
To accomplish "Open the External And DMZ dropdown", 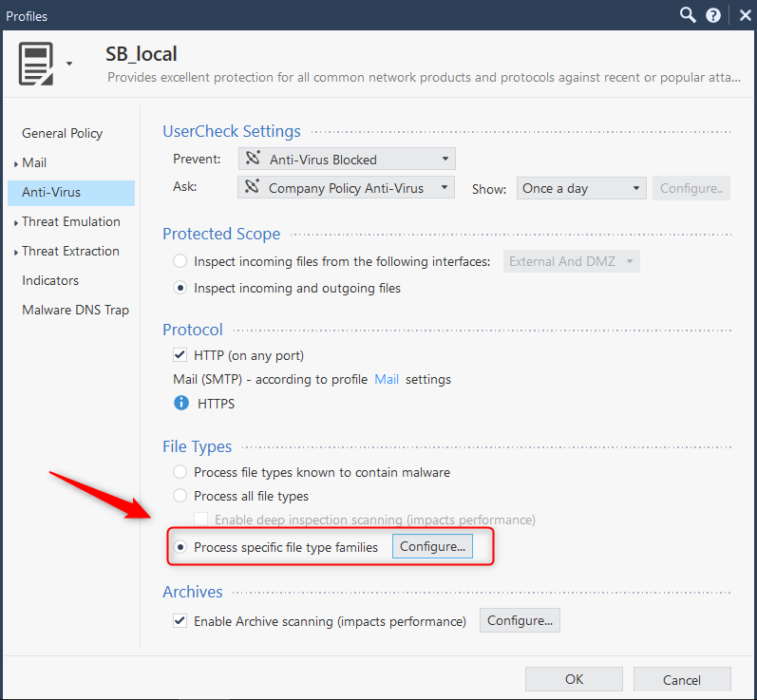I will [x=571, y=261].
